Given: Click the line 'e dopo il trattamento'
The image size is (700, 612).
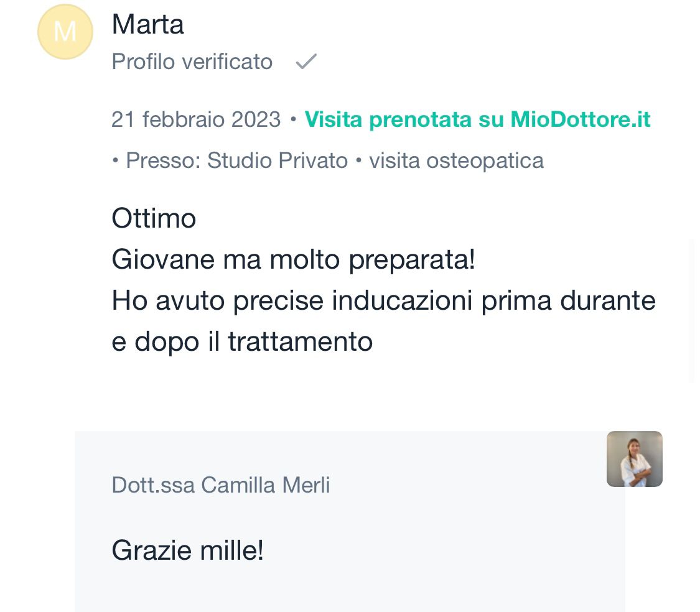Looking at the screenshot, I should (x=242, y=341).
